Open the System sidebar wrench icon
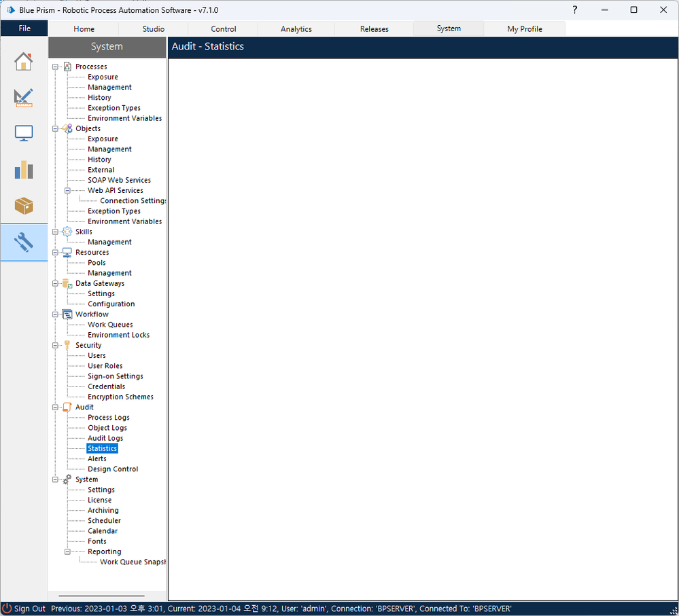679x616 pixels. click(23, 242)
